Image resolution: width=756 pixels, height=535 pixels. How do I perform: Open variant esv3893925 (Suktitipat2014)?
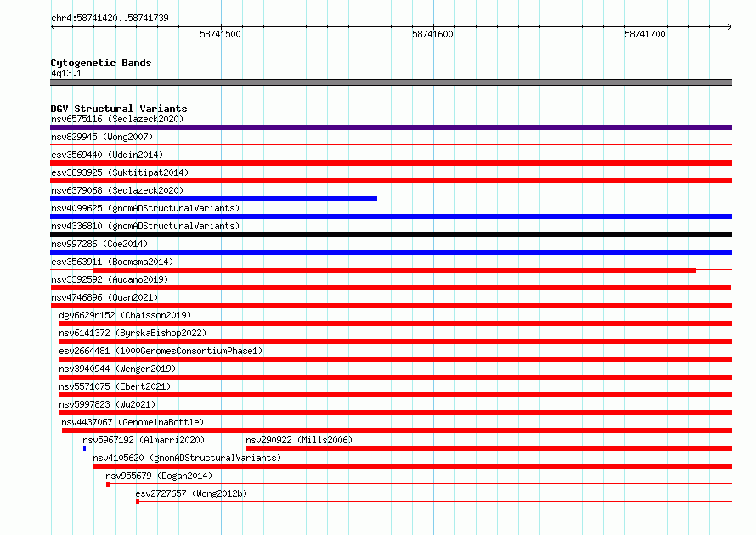(x=120, y=172)
